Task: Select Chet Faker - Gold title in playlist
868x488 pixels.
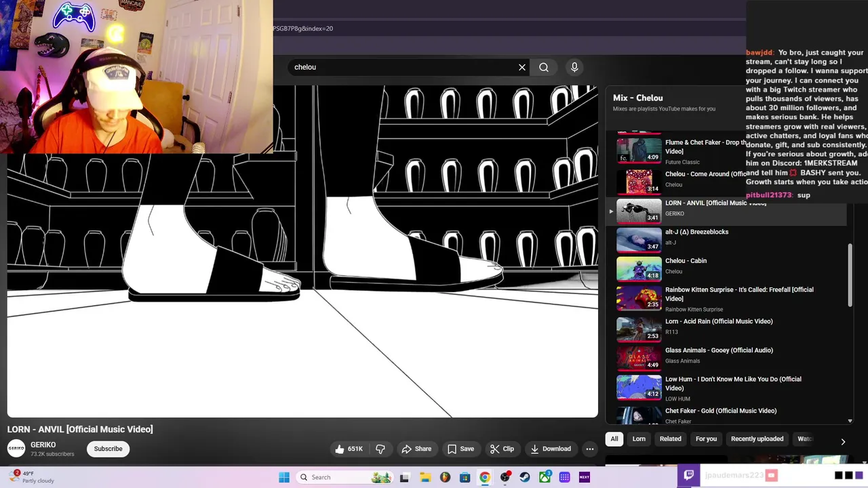Action: tap(721, 411)
